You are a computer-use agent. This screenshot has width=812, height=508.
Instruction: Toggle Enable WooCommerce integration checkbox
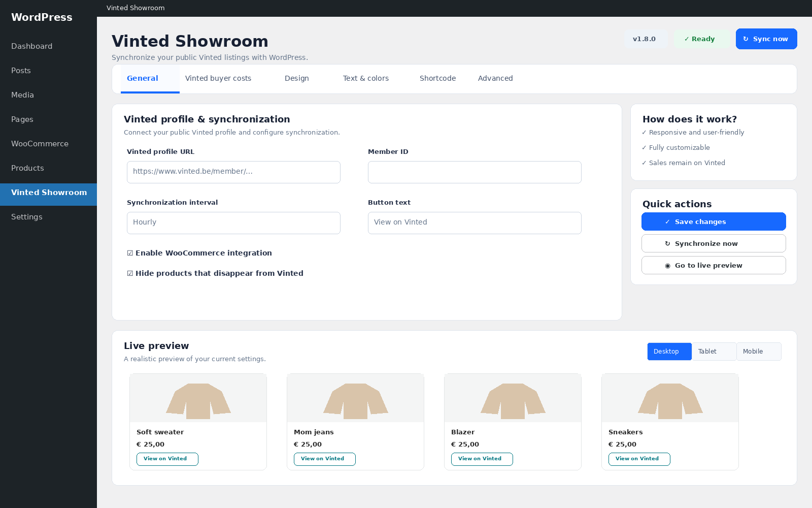[130, 253]
